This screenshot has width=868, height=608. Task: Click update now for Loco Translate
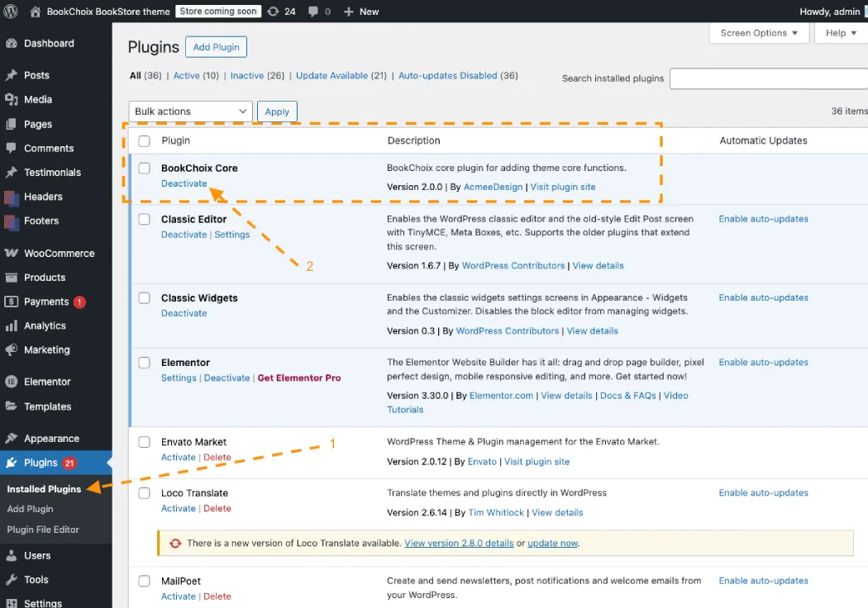pyautogui.click(x=552, y=544)
